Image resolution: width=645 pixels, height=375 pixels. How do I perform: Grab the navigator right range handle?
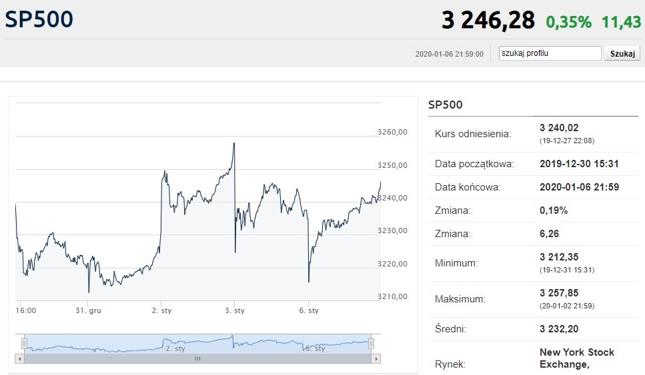click(371, 343)
